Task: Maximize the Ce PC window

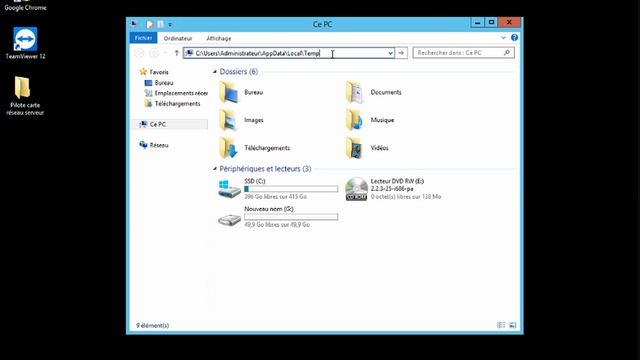Action: 491,22
